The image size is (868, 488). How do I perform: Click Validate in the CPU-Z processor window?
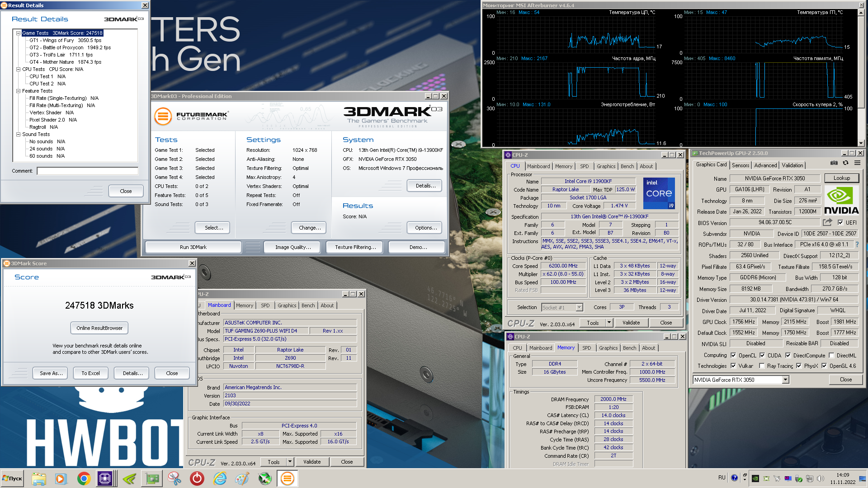coord(631,323)
